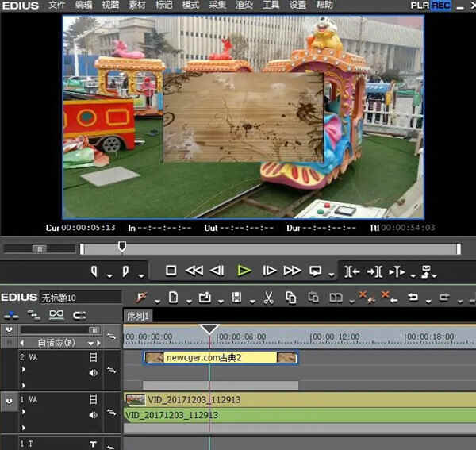The height and width of the screenshot is (450, 476).
Task: Click the Rewind button
Action: 194,271
